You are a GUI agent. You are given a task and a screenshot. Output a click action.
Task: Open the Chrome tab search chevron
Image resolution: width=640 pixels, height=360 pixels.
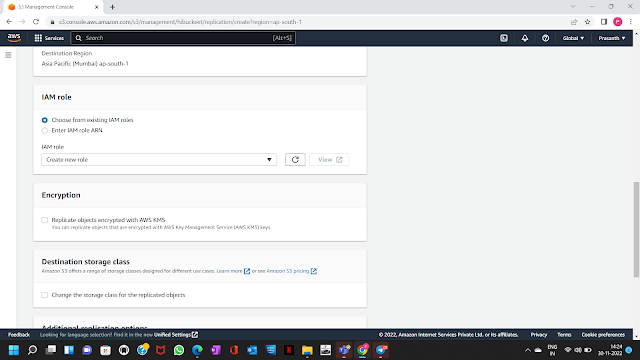point(573,7)
